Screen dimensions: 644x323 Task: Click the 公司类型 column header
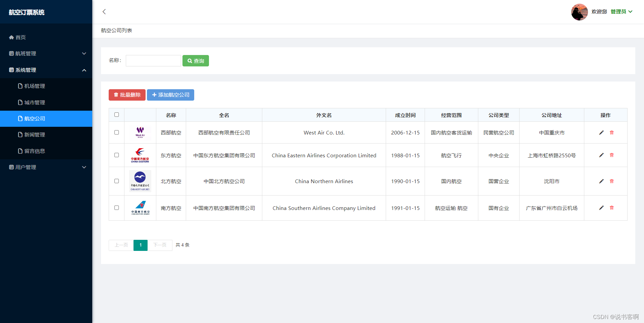click(x=499, y=115)
